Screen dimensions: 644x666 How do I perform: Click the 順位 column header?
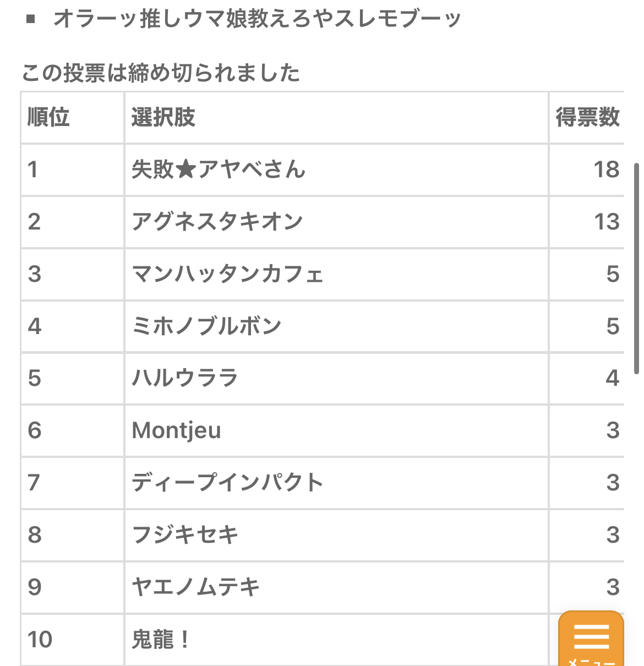(48, 117)
